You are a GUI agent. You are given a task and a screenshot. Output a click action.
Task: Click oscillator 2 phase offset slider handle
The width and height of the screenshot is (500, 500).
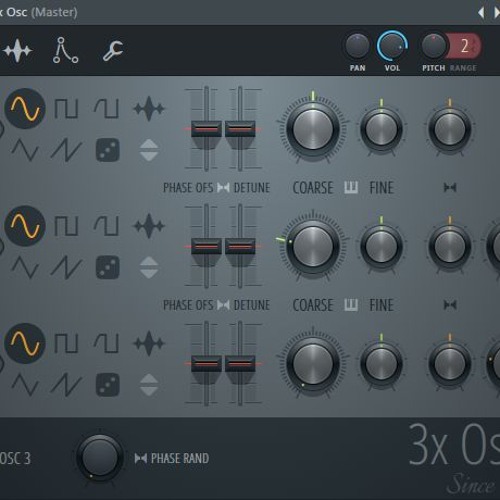[206, 246]
